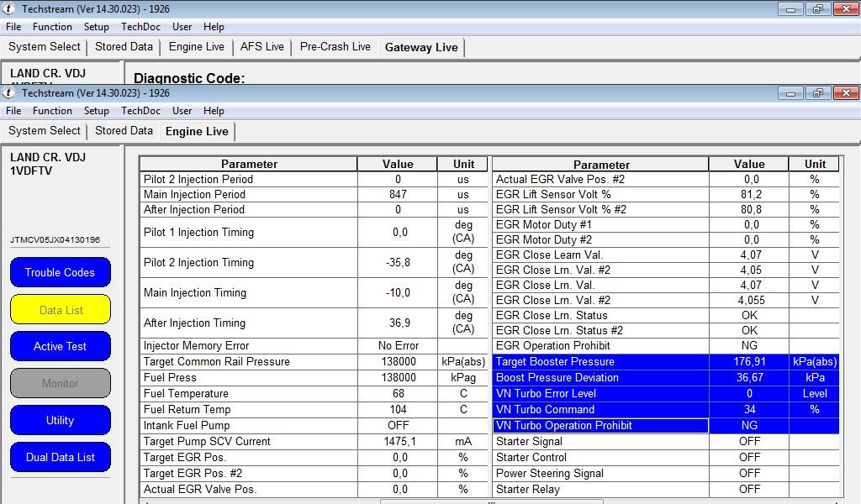The width and height of the screenshot is (861, 504).
Task: Switch to System Select tab in front window
Action: pyautogui.click(x=45, y=130)
